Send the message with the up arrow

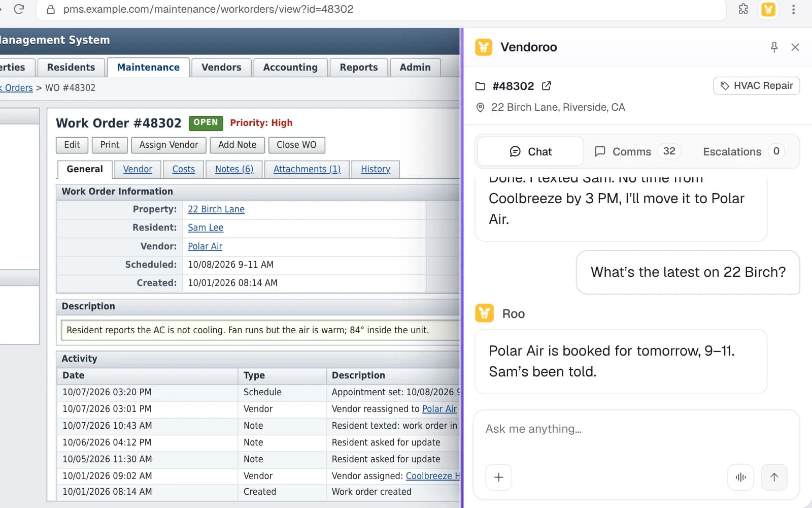[774, 477]
